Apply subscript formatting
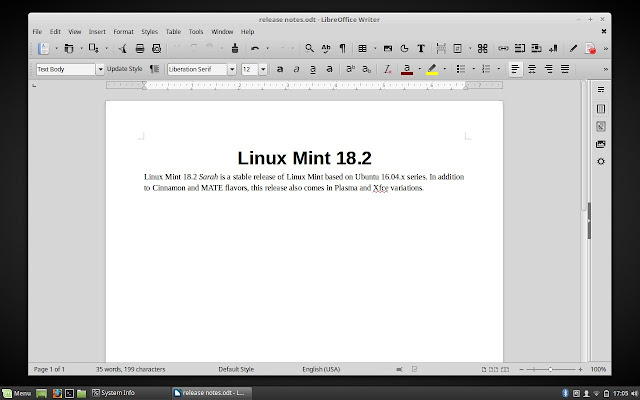Viewport: 640px width, 400px height. [367, 69]
